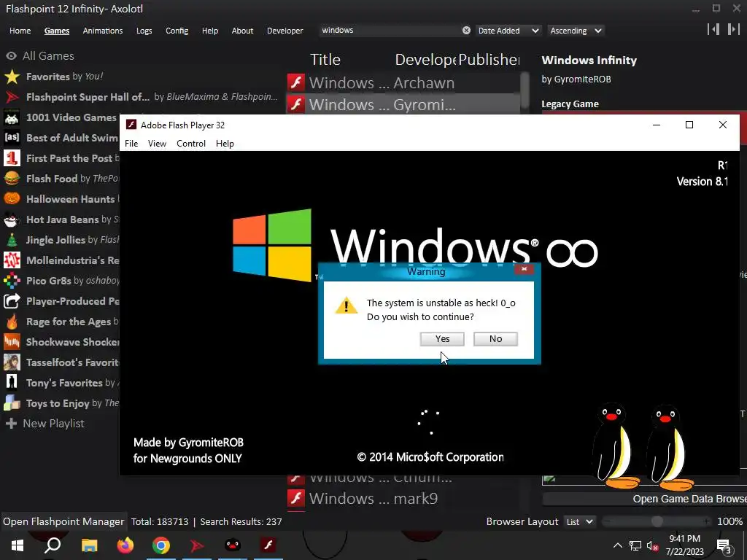
Task: Open the Developer tab
Action: click(285, 31)
